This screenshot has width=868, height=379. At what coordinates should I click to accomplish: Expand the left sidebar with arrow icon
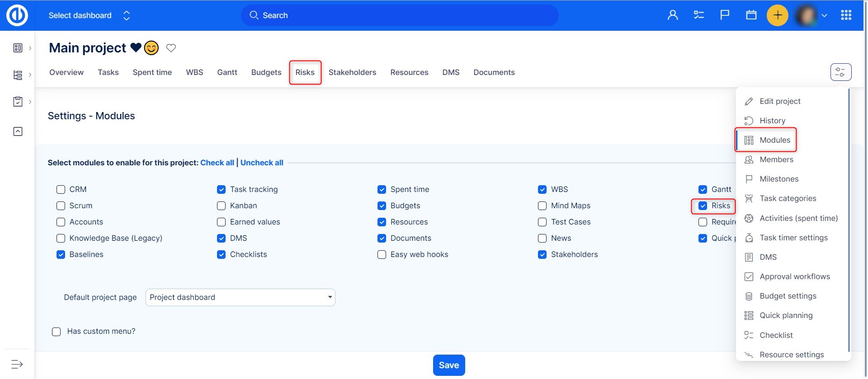pyautogui.click(x=17, y=364)
